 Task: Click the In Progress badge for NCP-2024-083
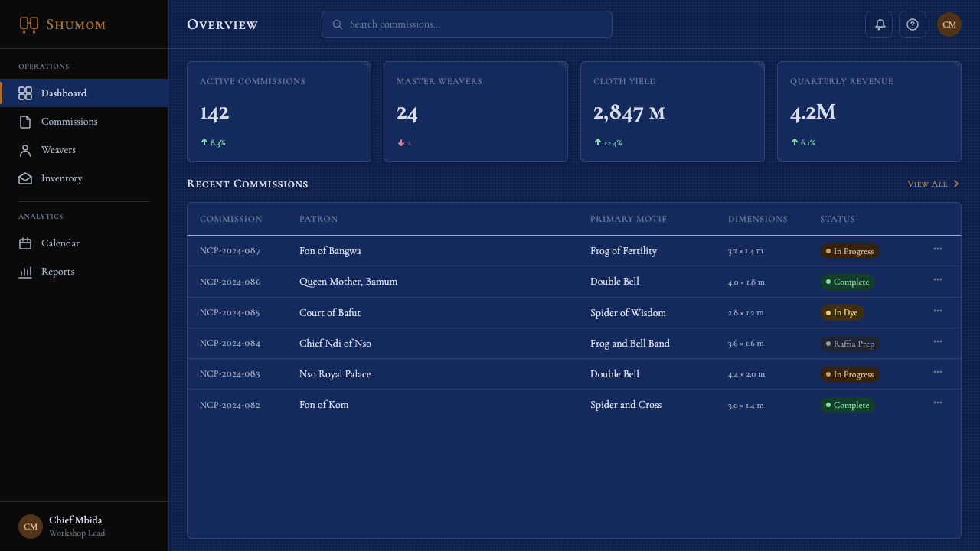pos(850,374)
